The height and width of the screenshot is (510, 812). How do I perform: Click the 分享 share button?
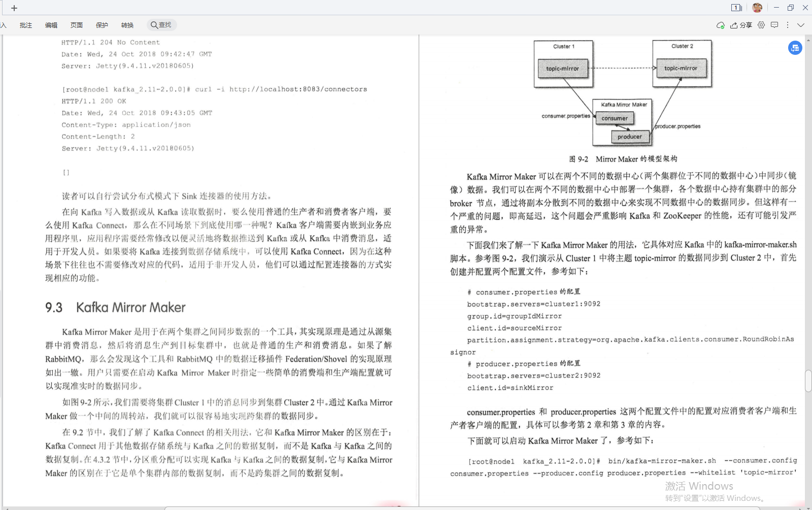741,25
